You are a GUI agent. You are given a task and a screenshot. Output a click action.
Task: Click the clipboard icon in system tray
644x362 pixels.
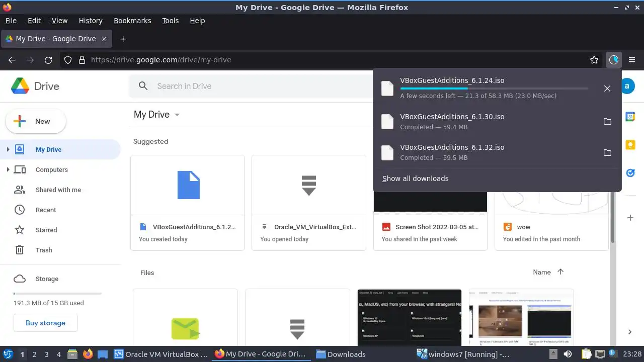pyautogui.click(x=586, y=354)
